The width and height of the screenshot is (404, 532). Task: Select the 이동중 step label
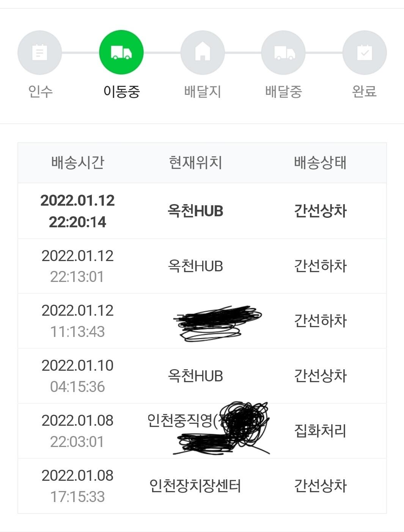click(x=121, y=91)
